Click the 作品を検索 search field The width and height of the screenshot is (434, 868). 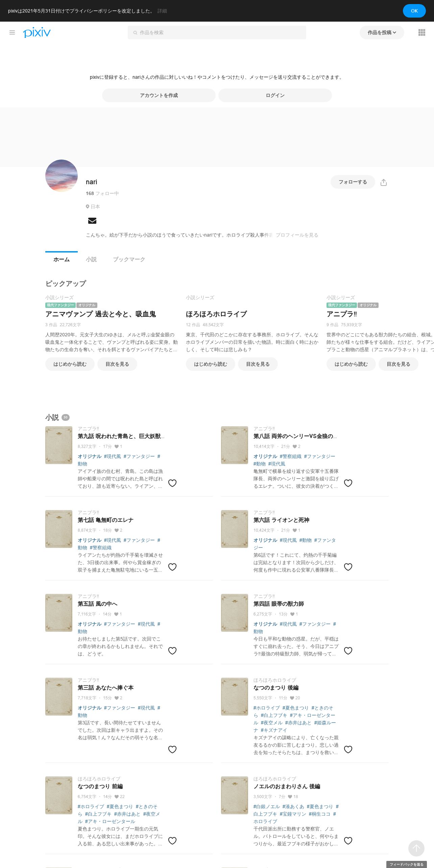point(217,32)
